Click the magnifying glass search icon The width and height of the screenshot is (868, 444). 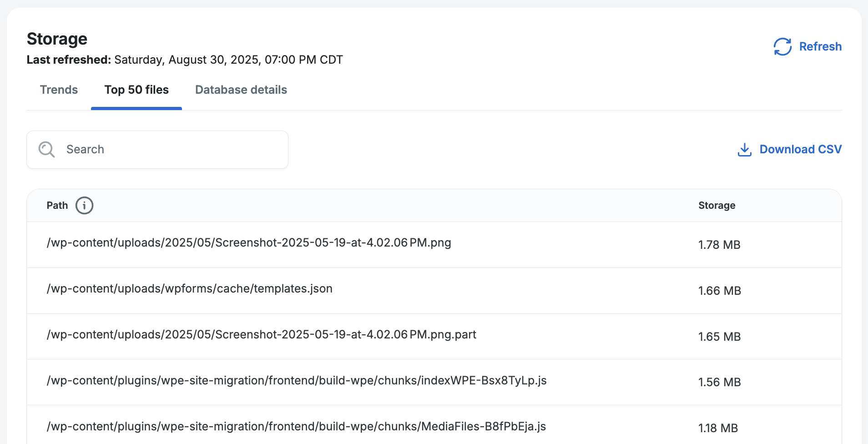click(x=46, y=150)
